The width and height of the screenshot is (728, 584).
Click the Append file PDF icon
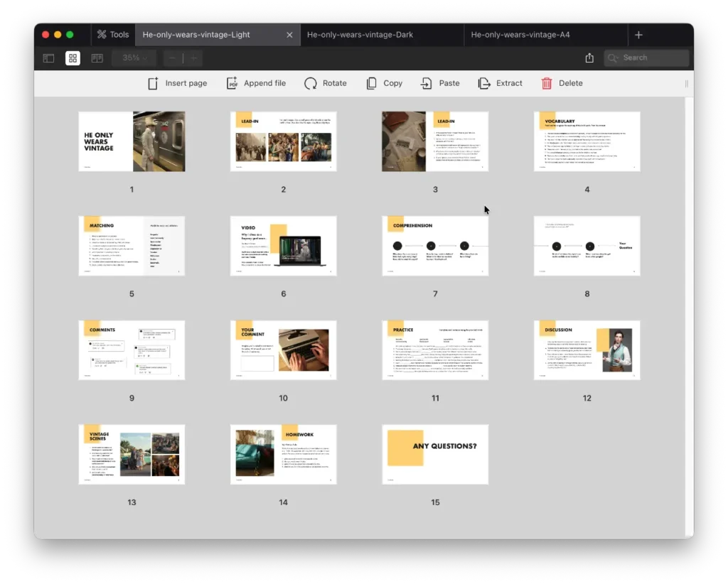coord(232,83)
